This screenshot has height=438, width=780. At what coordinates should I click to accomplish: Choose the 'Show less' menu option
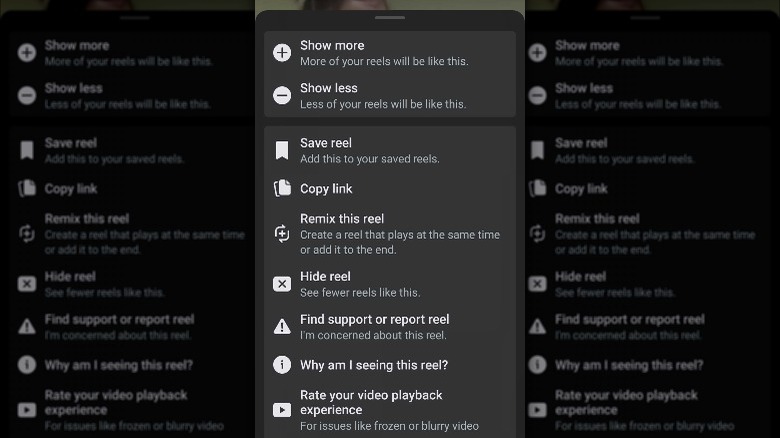[330, 88]
